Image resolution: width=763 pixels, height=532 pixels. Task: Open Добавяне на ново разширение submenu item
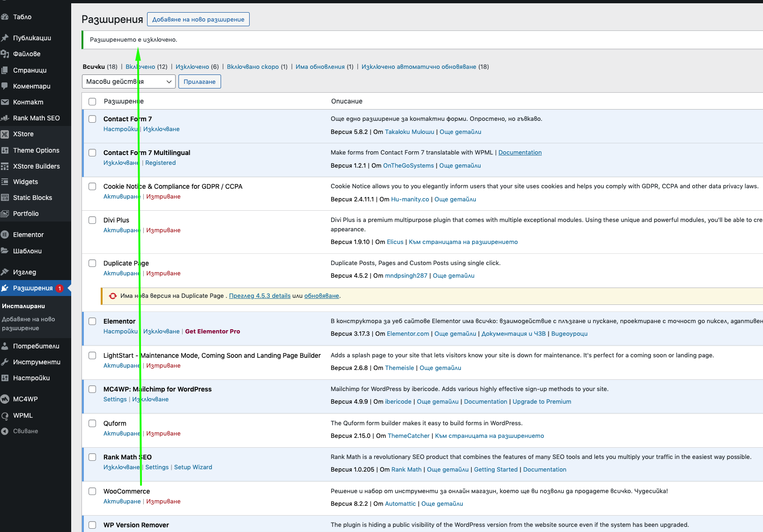(x=29, y=324)
